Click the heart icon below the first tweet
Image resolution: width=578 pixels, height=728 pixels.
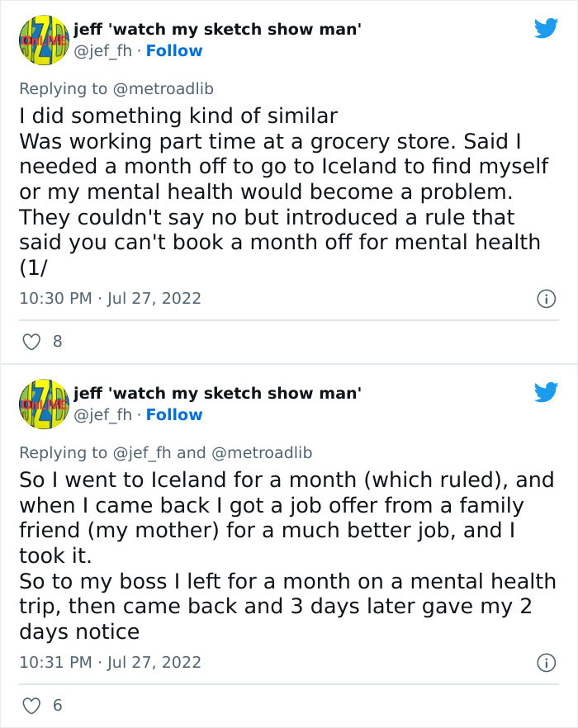point(31,341)
